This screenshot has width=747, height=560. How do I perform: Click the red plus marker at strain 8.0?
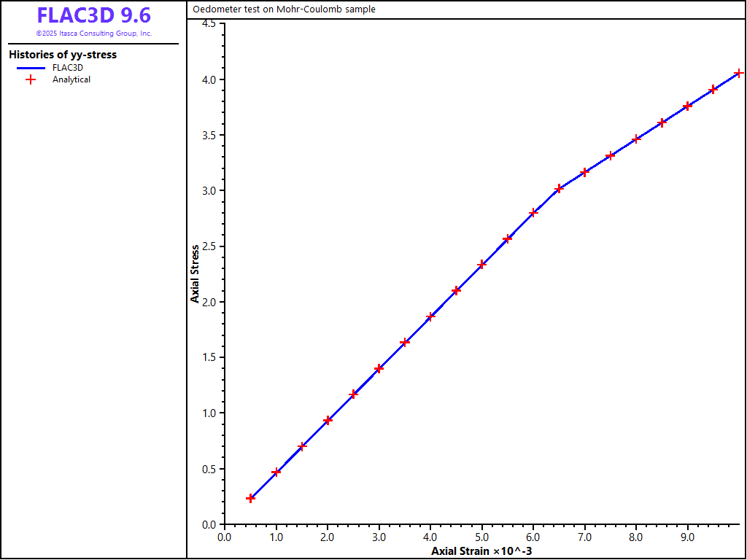pyautogui.click(x=636, y=139)
